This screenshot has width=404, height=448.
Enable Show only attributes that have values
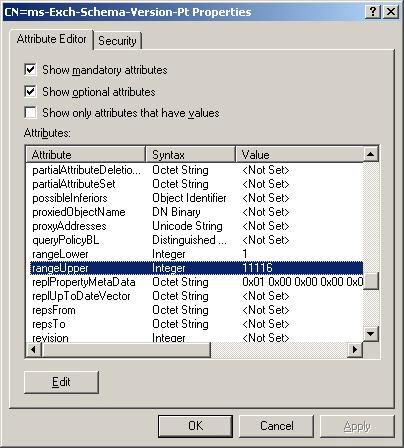coord(30,113)
